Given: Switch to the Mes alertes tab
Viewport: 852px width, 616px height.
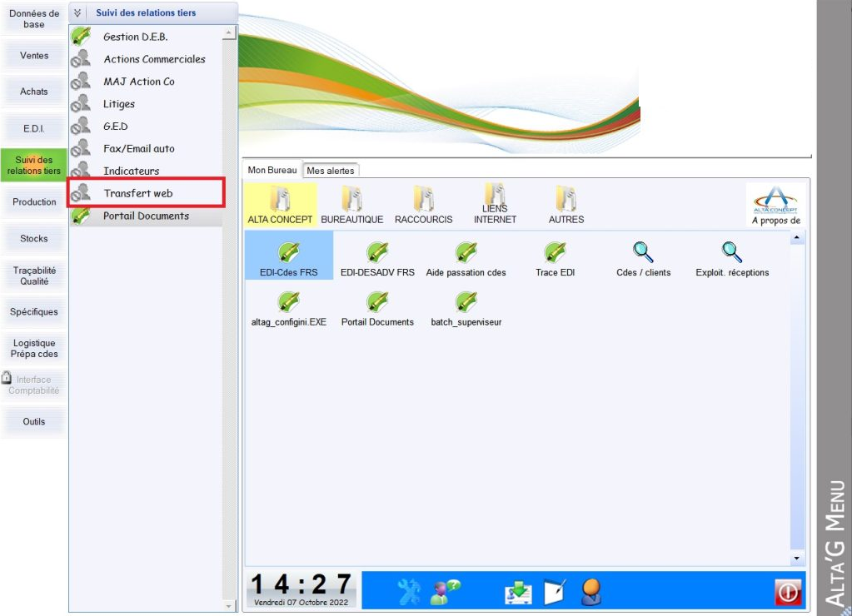Looking at the screenshot, I should click(x=331, y=171).
